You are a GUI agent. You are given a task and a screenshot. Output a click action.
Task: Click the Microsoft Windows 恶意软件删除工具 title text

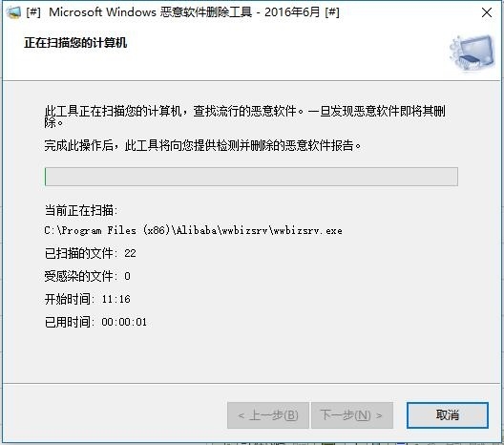[x=151, y=12]
